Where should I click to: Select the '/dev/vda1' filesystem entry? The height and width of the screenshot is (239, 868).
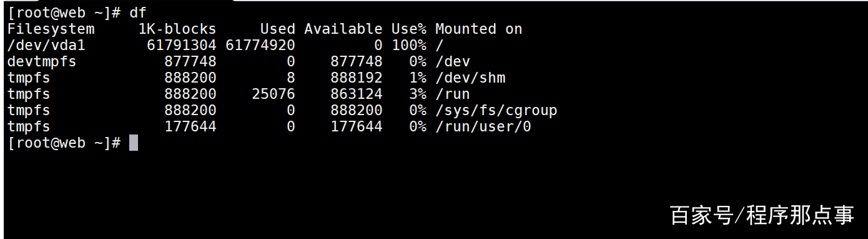(46, 45)
